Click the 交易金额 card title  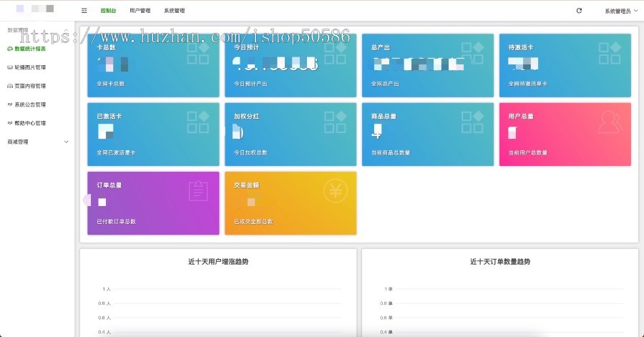click(x=246, y=185)
